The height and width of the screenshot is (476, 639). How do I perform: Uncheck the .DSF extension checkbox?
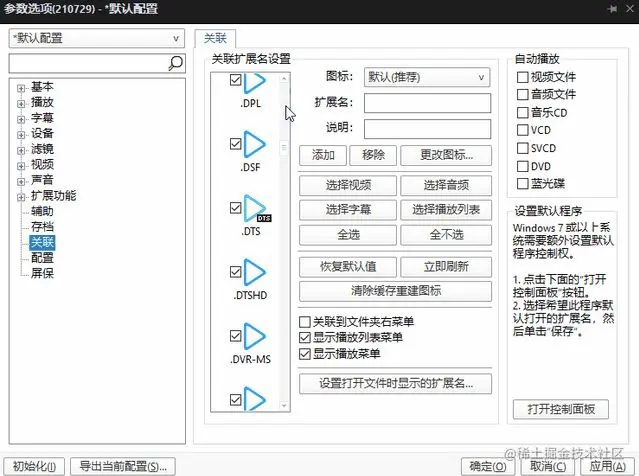click(x=236, y=144)
